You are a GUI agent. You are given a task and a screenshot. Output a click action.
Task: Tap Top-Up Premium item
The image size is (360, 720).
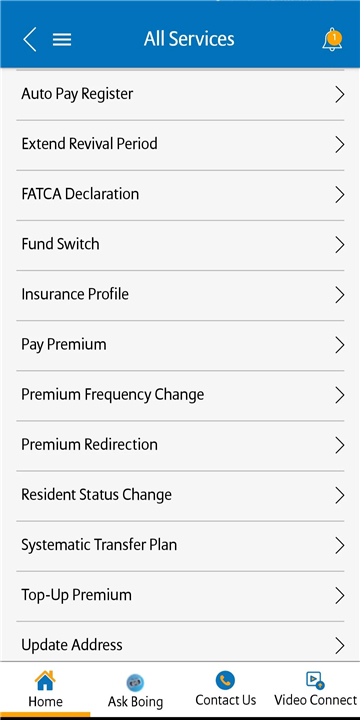pyautogui.click(x=180, y=595)
